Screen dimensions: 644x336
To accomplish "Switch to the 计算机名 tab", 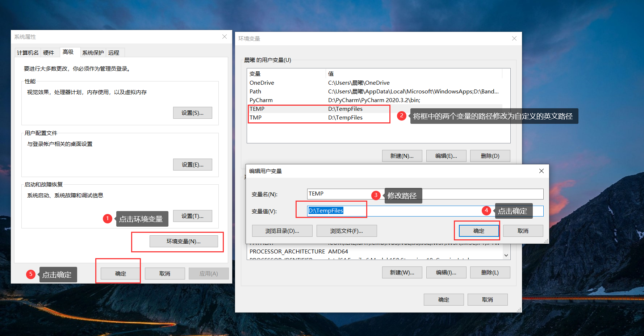I will click(x=27, y=52).
